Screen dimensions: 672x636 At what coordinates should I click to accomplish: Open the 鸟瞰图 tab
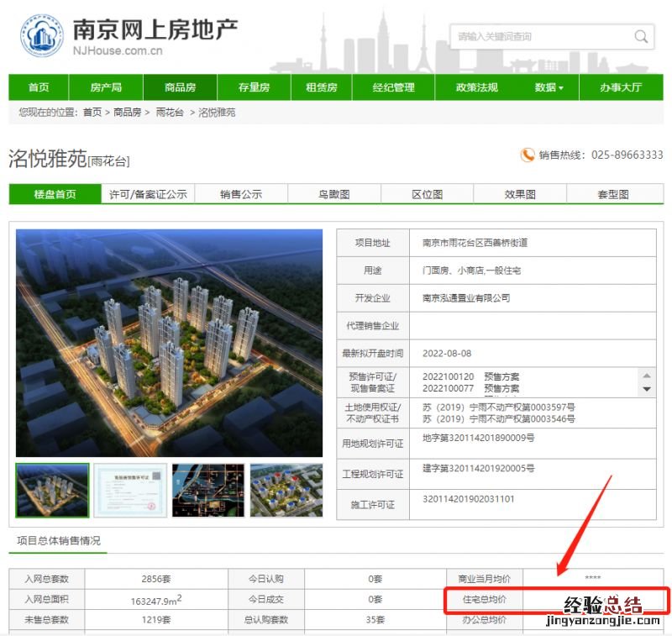pos(333,194)
